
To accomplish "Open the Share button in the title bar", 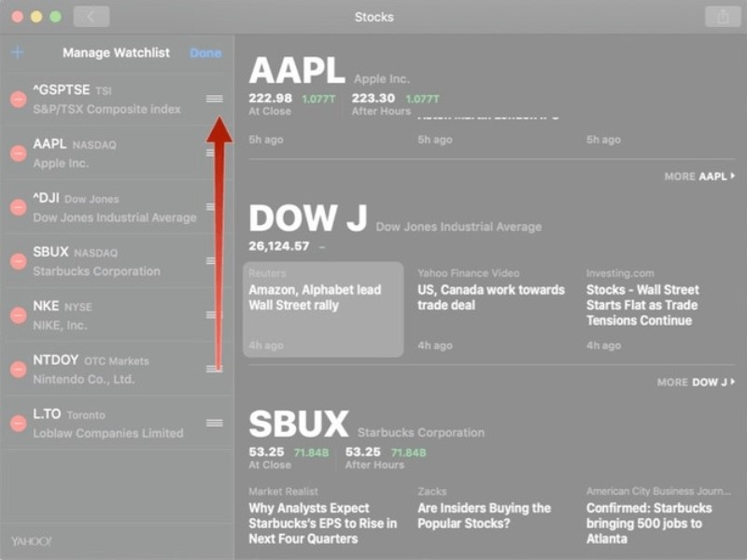I will click(x=722, y=17).
